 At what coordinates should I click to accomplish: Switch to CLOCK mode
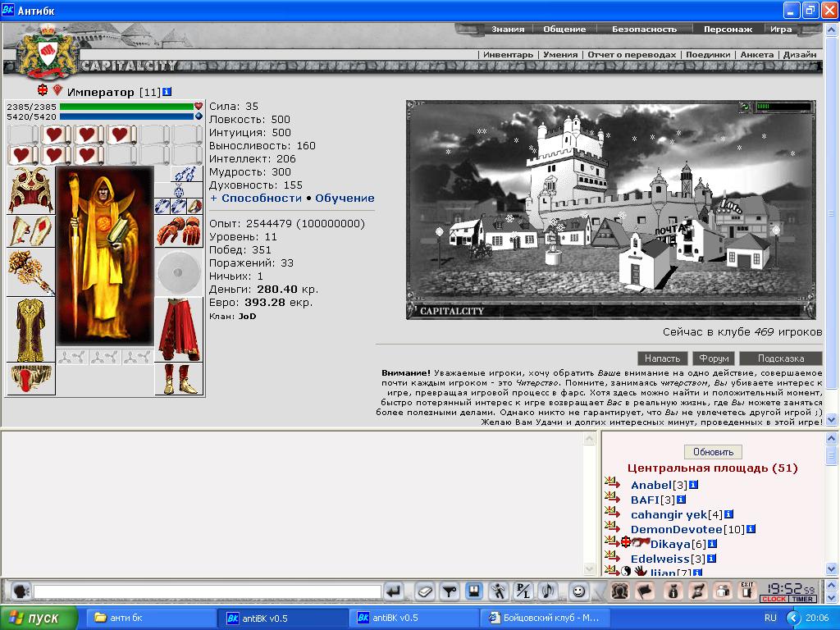pos(774,599)
